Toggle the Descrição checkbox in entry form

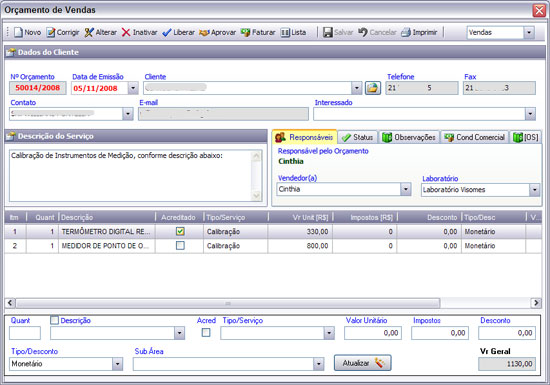(x=54, y=320)
